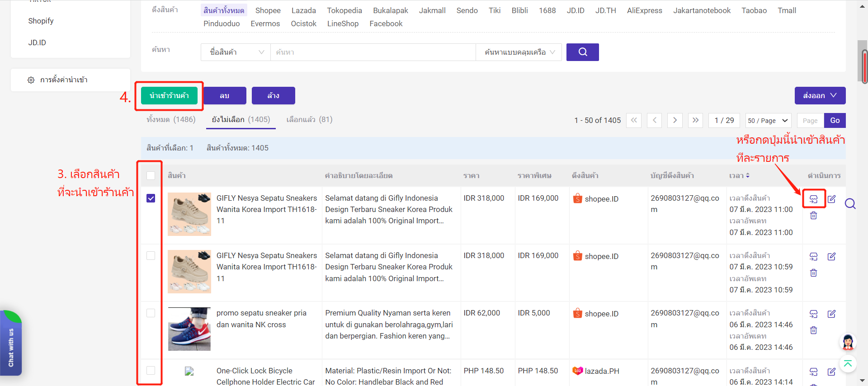
Task: Check promo sepatu sneaker row checkbox
Action: click(x=151, y=313)
